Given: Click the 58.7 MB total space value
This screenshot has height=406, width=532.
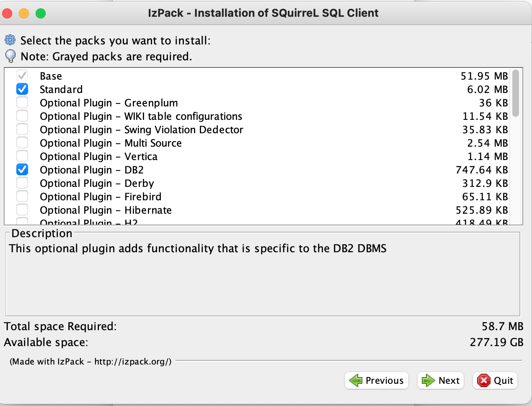Looking at the screenshot, I should (x=503, y=326).
